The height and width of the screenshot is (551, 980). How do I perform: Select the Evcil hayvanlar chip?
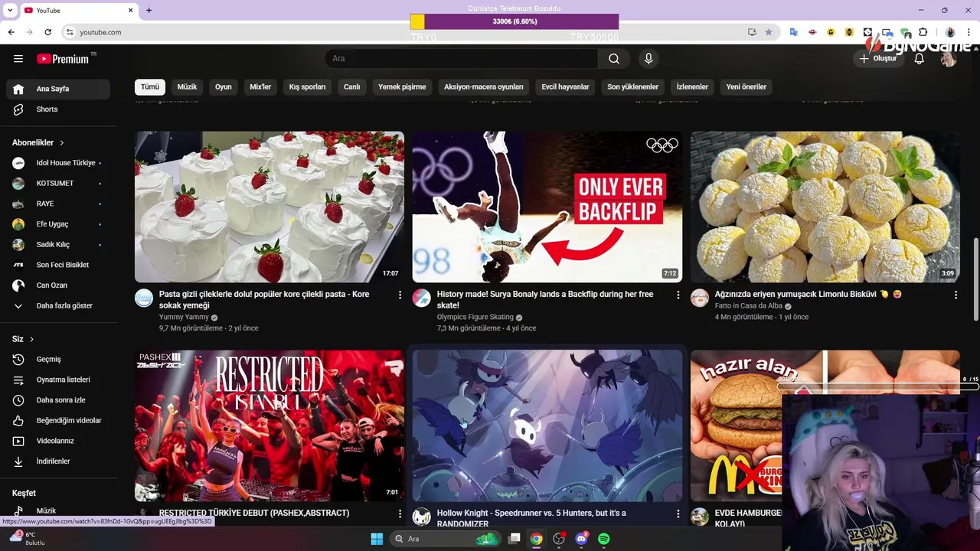tap(566, 86)
